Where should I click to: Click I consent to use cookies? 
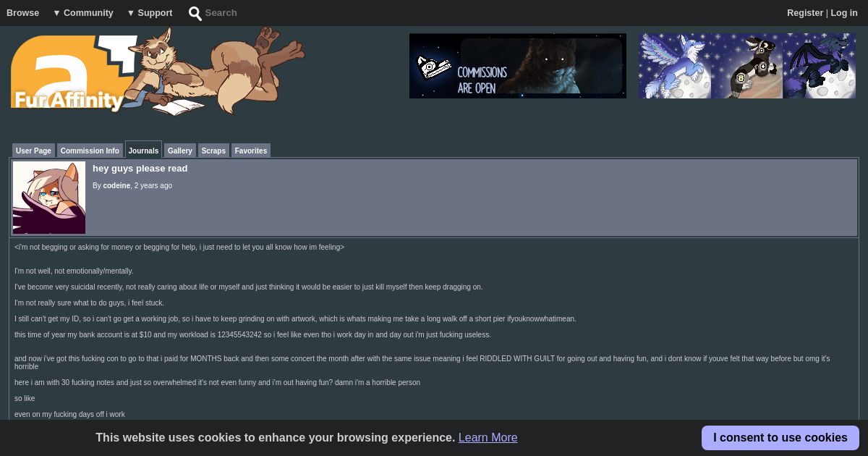tap(780, 438)
